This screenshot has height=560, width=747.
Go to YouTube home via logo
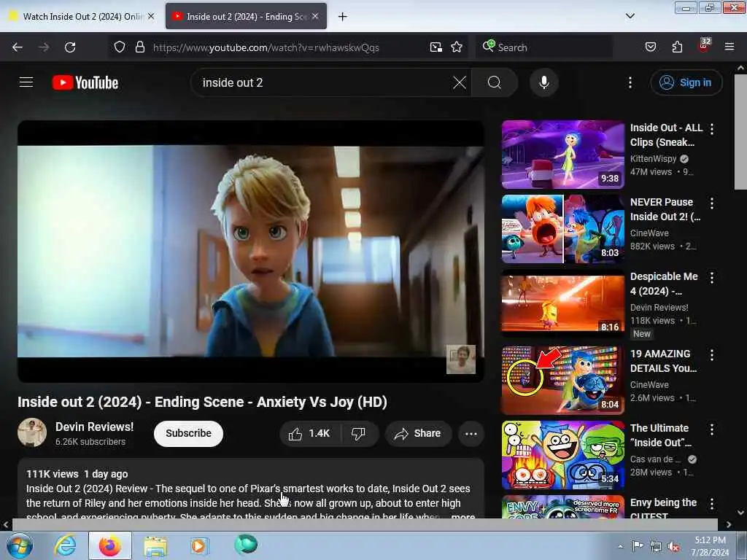coord(85,82)
